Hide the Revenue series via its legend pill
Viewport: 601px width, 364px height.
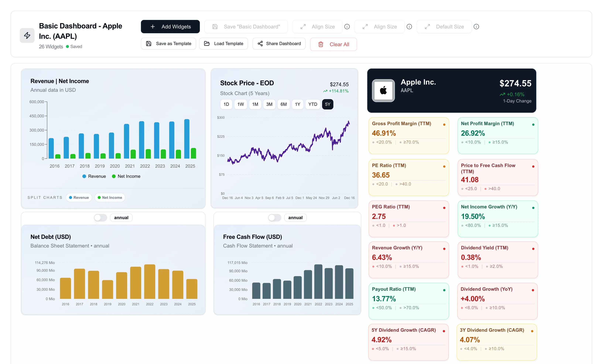(79, 198)
